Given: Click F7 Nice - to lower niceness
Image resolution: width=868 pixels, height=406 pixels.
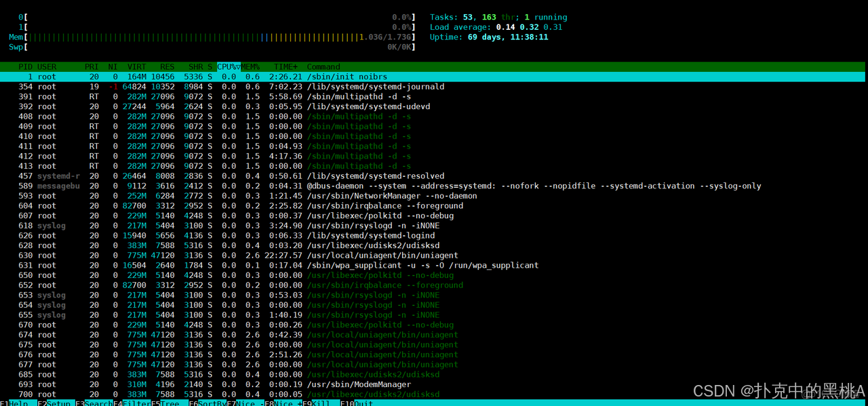Looking at the screenshot, I should click(x=245, y=403).
